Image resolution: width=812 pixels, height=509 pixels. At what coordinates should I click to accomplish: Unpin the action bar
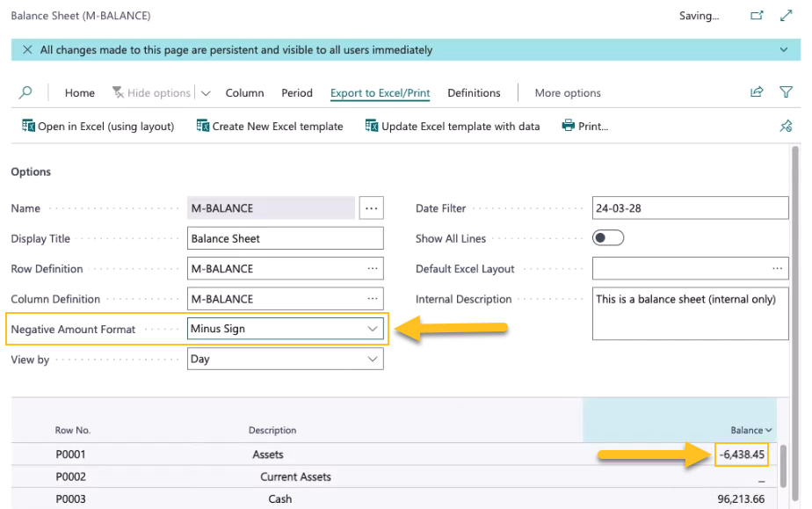[x=787, y=126]
